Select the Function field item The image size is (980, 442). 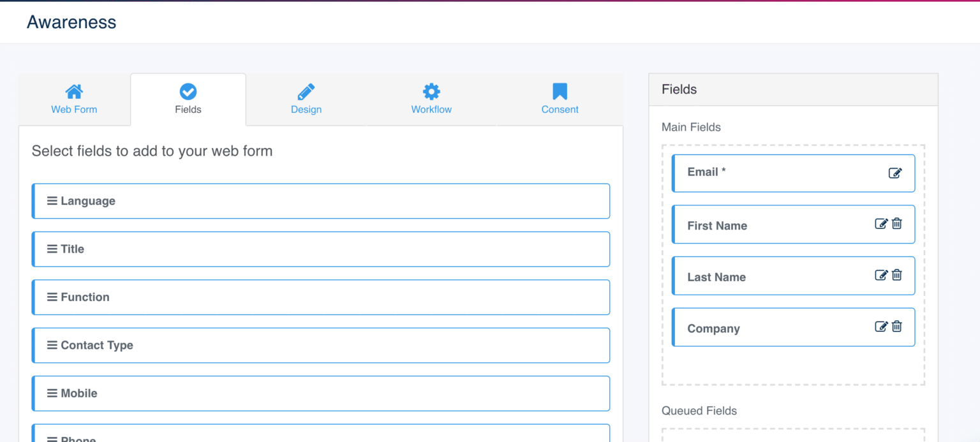320,297
